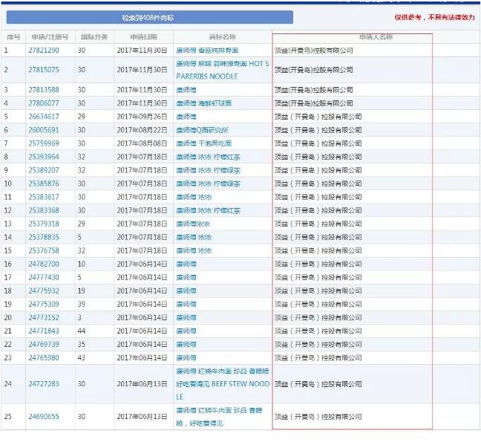Open application number 25376758
Image resolution: width=481 pixels, height=448 pixels.
pyautogui.click(x=44, y=251)
